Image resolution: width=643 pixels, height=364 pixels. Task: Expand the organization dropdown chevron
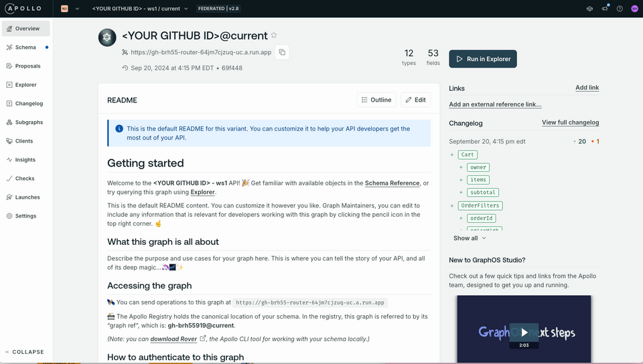click(77, 9)
